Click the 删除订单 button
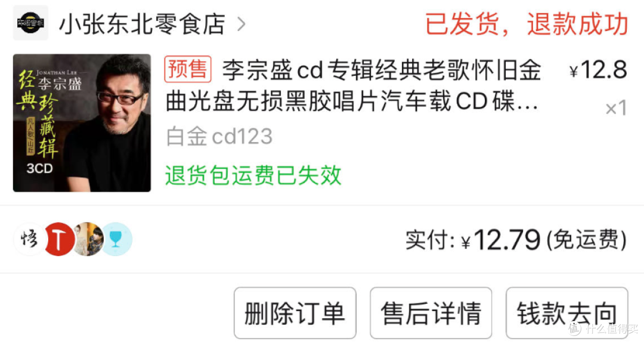This screenshot has width=644, height=342. coord(295,313)
